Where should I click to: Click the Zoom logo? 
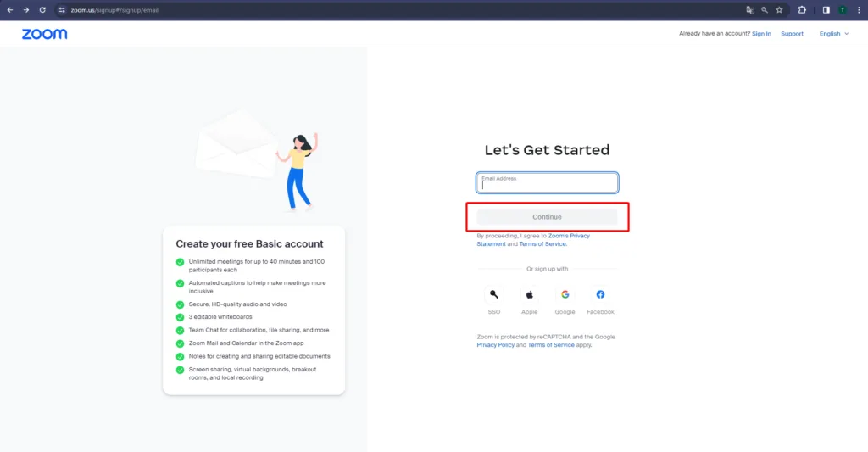(x=44, y=34)
